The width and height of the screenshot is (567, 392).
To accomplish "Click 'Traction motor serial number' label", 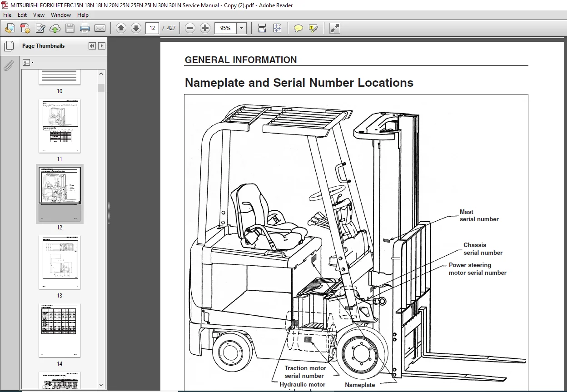I will (305, 372).
